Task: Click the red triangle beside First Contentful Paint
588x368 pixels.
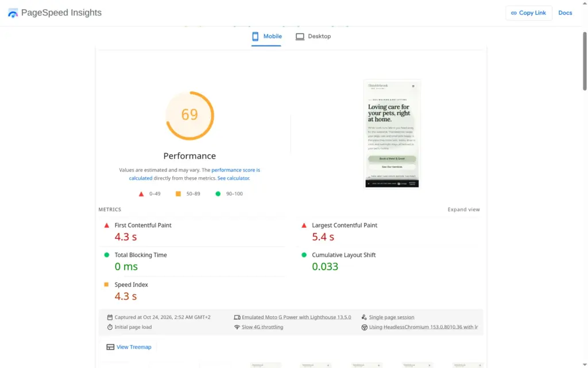Action: (x=106, y=225)
